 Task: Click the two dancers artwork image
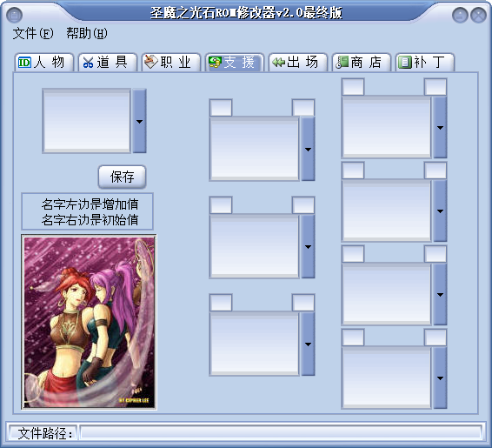90,322
